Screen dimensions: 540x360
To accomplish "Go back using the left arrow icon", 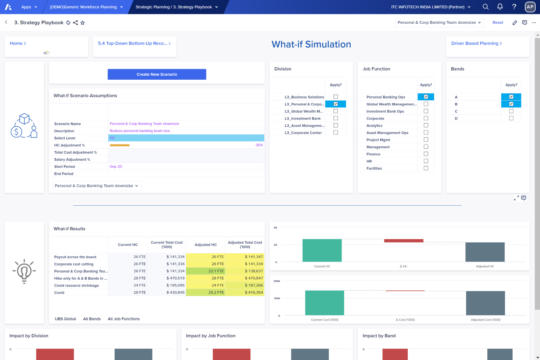I will [6, 22].
